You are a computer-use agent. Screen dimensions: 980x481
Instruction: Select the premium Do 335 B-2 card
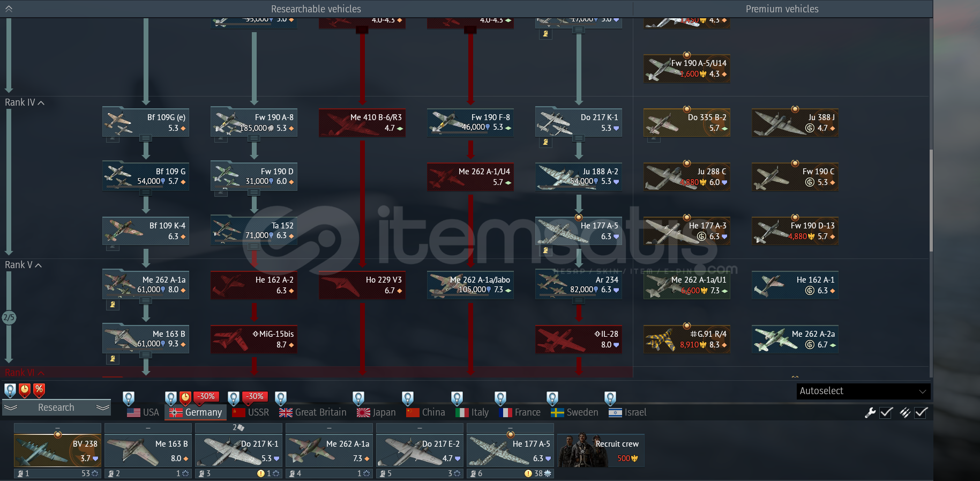point(687,123)
